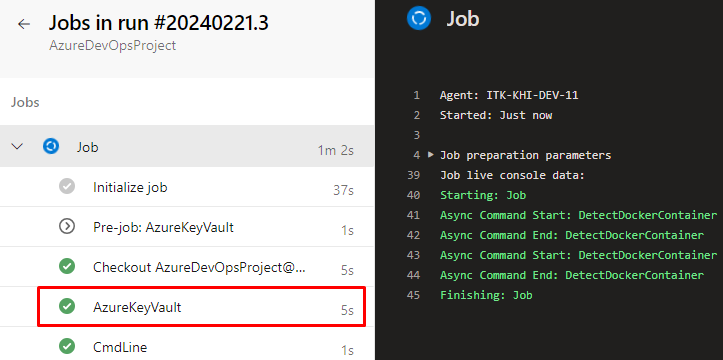Click the AzureDevOpsProject subtitle link
723x360 pixels.
click(113, 46)
